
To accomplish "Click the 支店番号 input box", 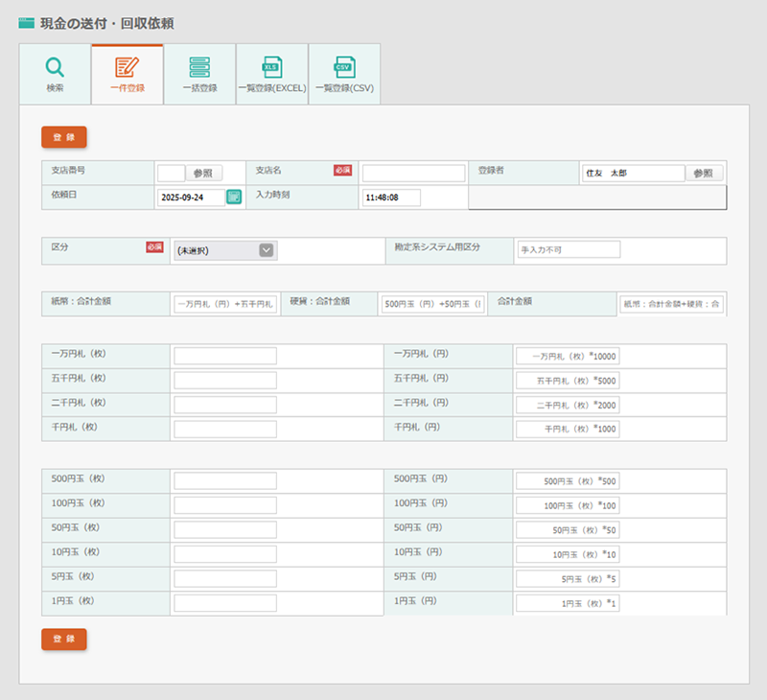I will 171,174.
